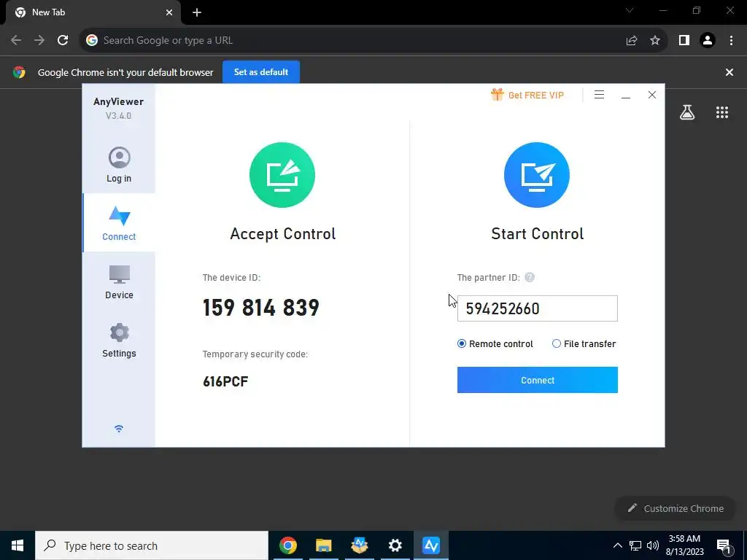747x560 pixels.
Task: Reload the page in Chrome
Action: point(63,40)
